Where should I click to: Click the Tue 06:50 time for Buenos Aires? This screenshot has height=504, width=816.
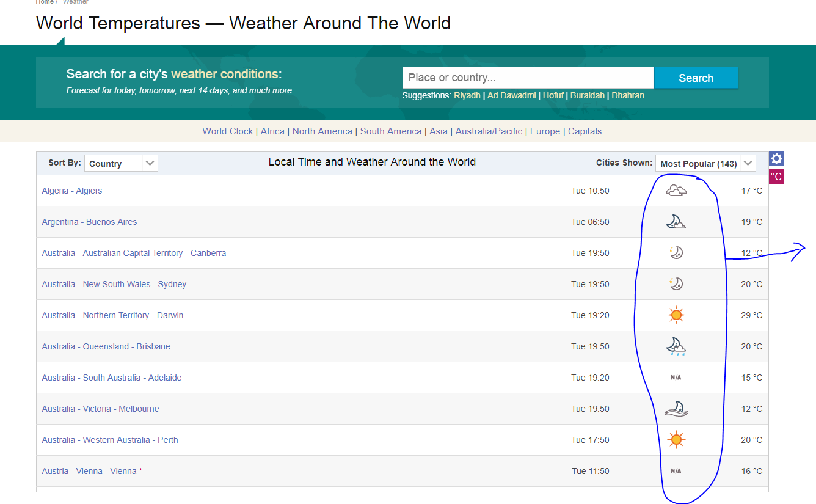point(590,222)
